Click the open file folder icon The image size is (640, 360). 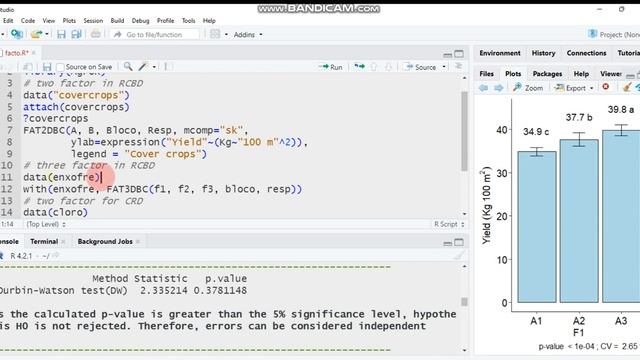pos(36,34)
